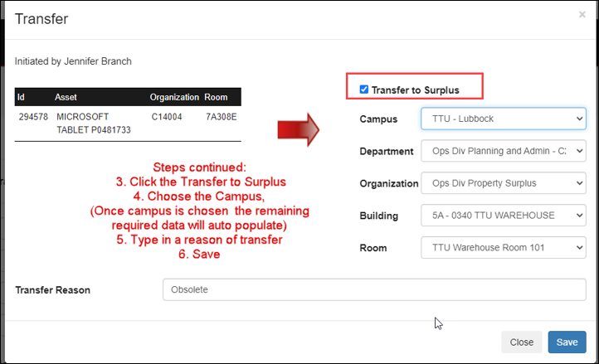599x364 pixels.
Task: Click the Transfer to Surplus label text
Action: point(416,90)
